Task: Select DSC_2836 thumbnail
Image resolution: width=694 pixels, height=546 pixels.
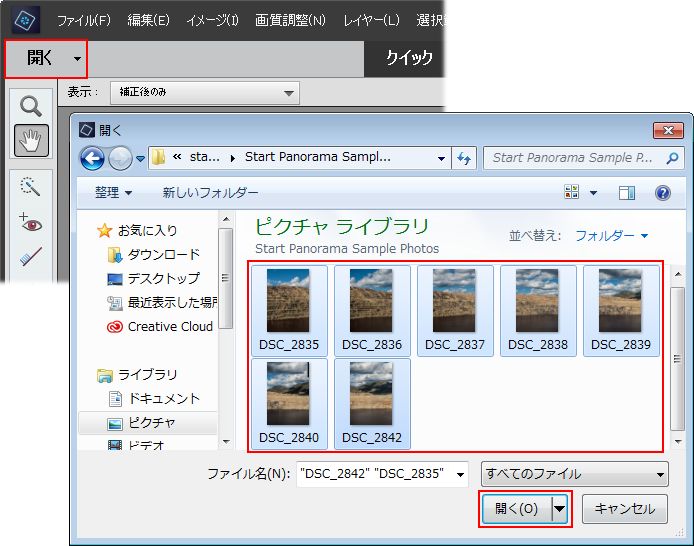Action: pyautogui.click(x=372, y=311)
